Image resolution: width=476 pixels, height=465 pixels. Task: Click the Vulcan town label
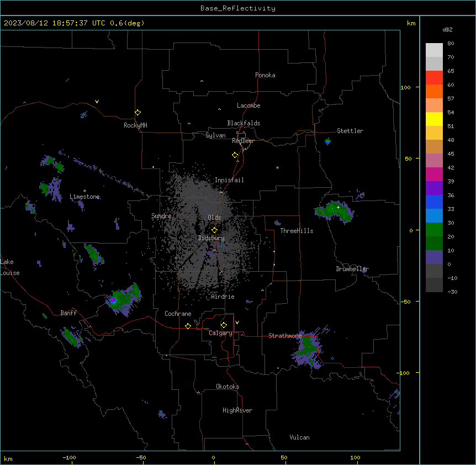click(x=300, y=437)
